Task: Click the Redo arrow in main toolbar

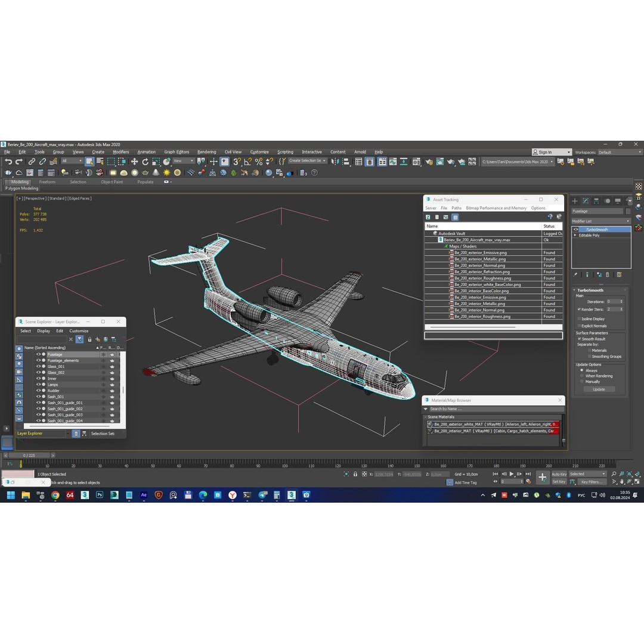Action: [x=19, y=162]
